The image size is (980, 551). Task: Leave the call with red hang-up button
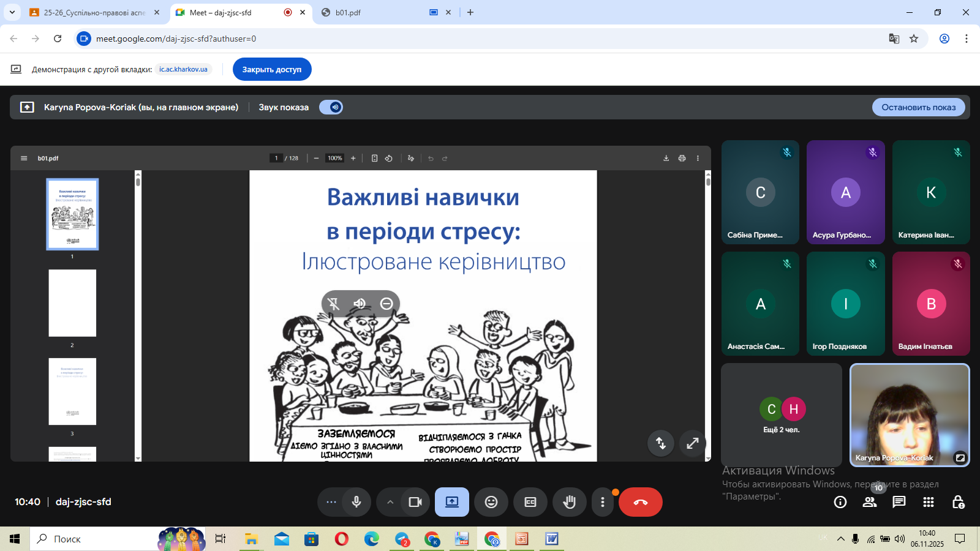pyautogui.click(x=640, y=502)
